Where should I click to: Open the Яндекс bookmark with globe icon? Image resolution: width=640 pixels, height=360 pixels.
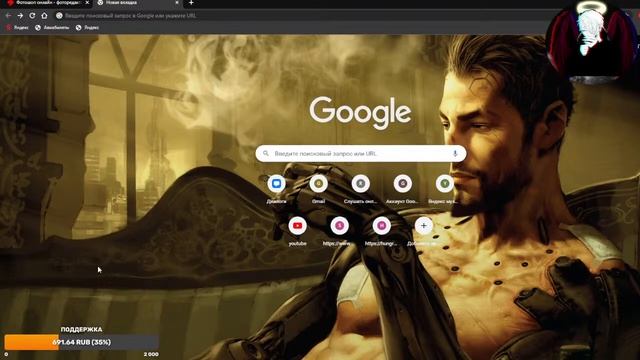tap(87, 28)
